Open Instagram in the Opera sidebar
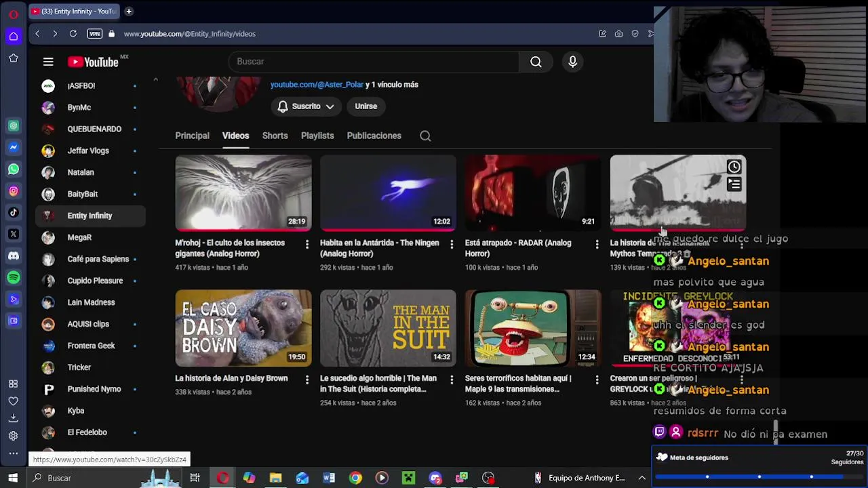This screenshot has width=868, height=488. [14, 190]
